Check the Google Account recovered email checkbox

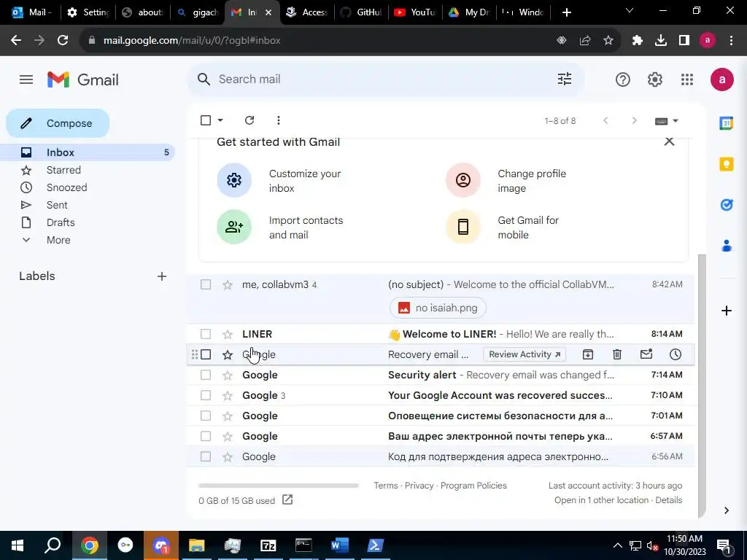coord(206,395)
